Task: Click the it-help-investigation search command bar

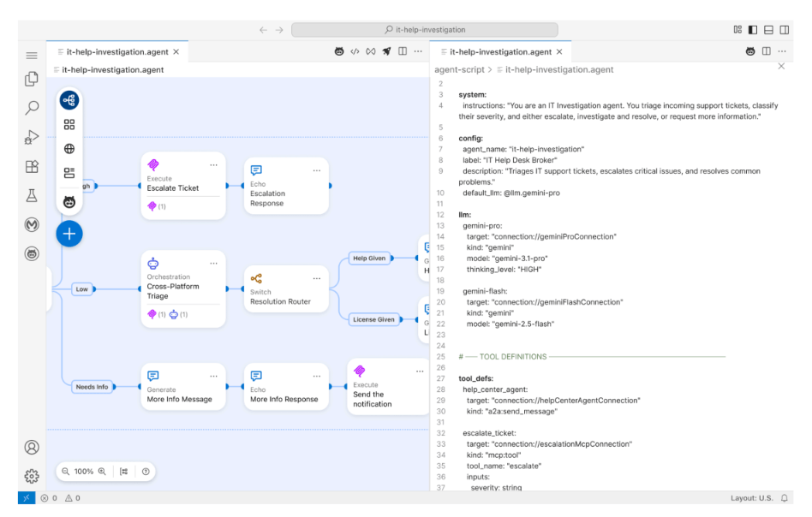Action: (424, 30)
